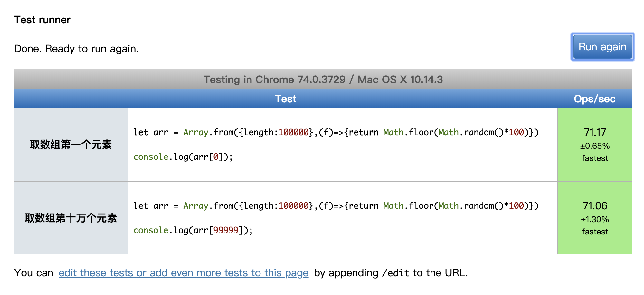Click the 71.06 ops/sec result
644x295 pixels.
[595, 206]
